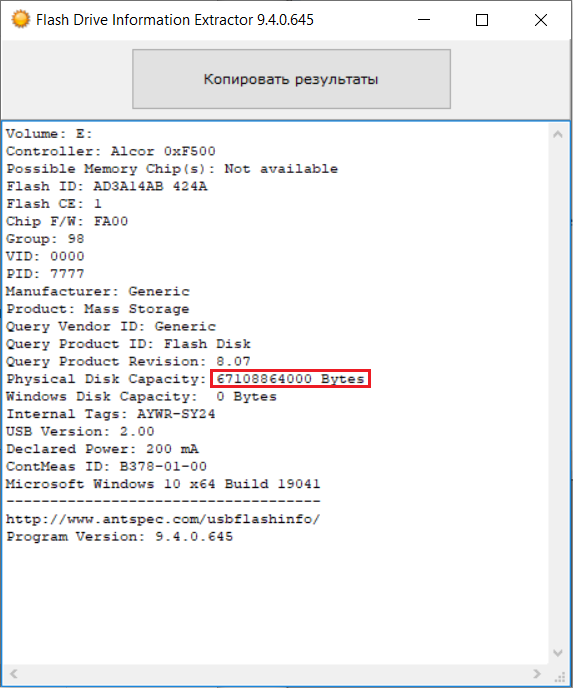Click the 'Chip F/W: FA00' line
573x688 pixels.
point(67,221)
